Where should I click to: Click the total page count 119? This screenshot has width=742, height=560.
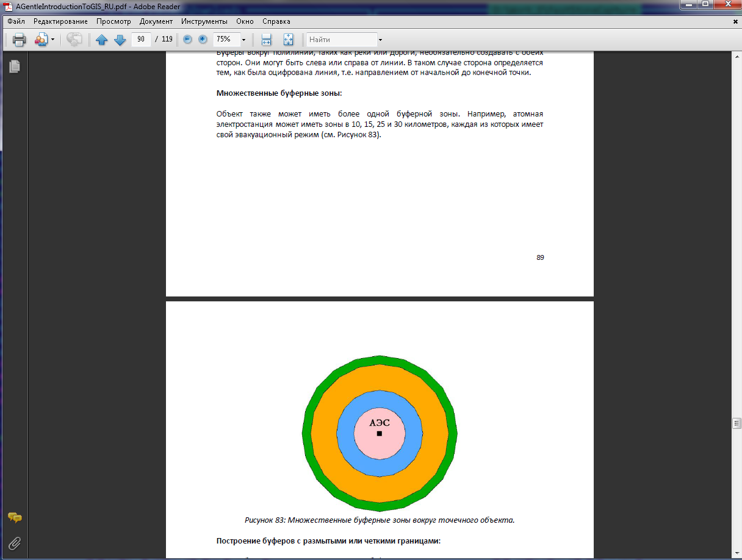(167, 39)
